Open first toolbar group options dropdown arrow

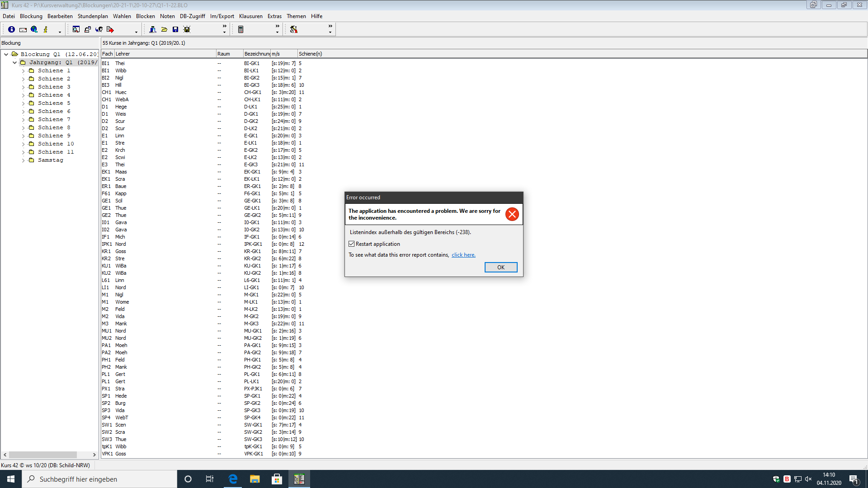[60, 32]
